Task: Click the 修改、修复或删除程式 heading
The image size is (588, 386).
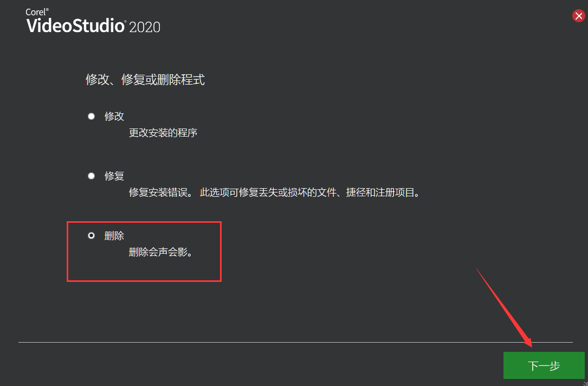Action: [x=145, y=80]
